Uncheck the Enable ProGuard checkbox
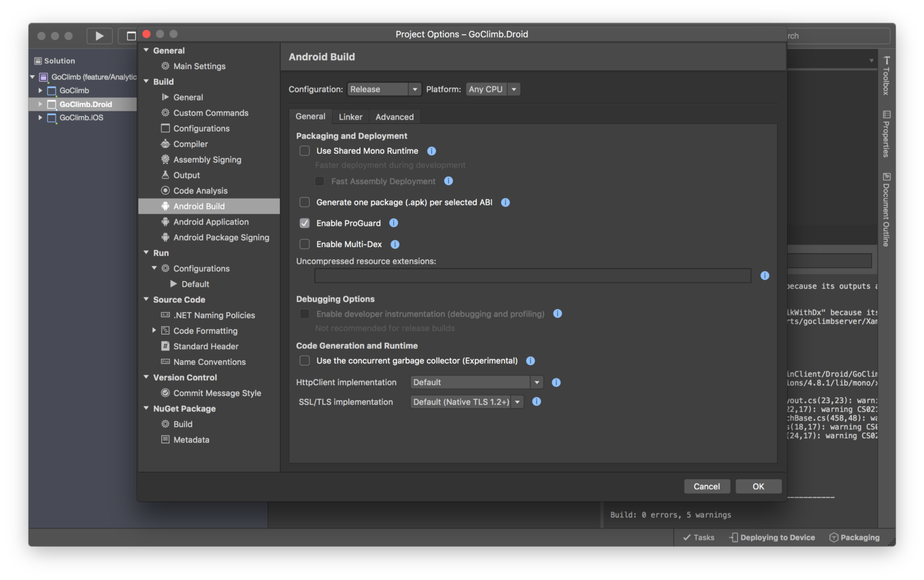The height and width of the screenshot is (580, 924). click(x=304, y=223)
